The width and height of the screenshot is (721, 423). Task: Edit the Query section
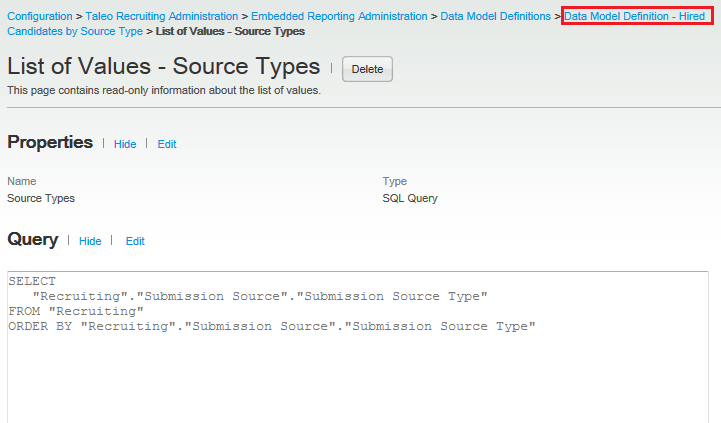[x=135, y=241]
